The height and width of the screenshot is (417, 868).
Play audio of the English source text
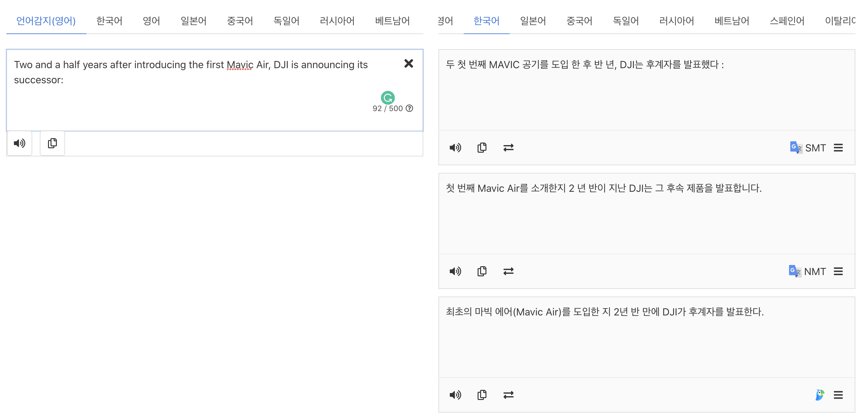(19, 143)
